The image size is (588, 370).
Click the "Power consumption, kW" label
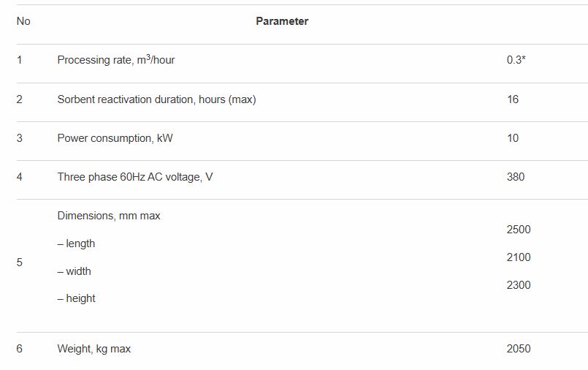click(x=115, y=138)
